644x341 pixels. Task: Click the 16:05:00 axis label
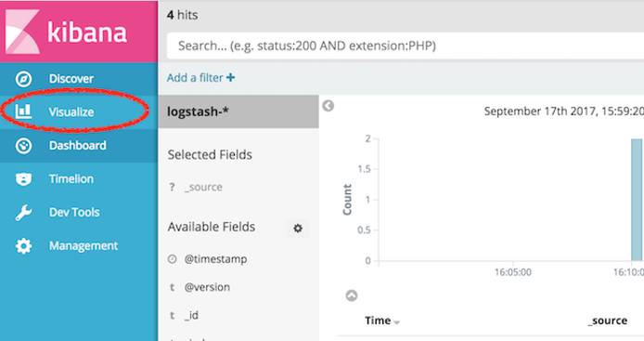click(x=513, y=272)
